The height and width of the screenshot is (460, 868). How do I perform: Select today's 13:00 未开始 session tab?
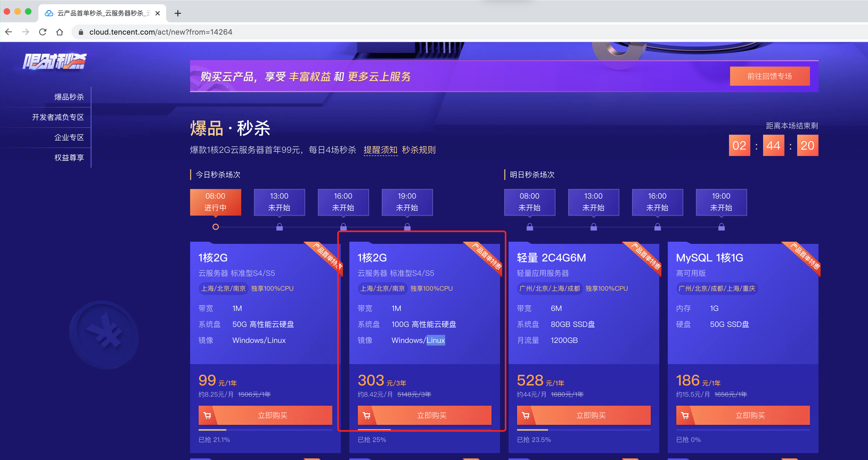point(279,202)
